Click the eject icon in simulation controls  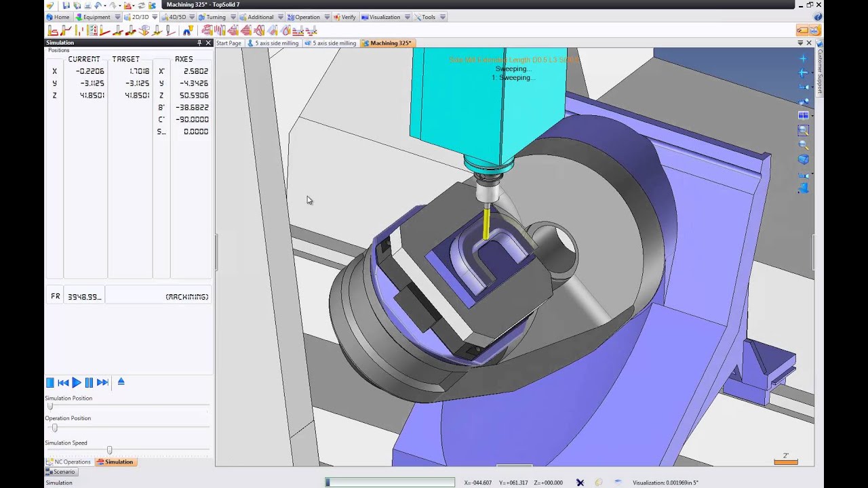click(x=121, y=382)
